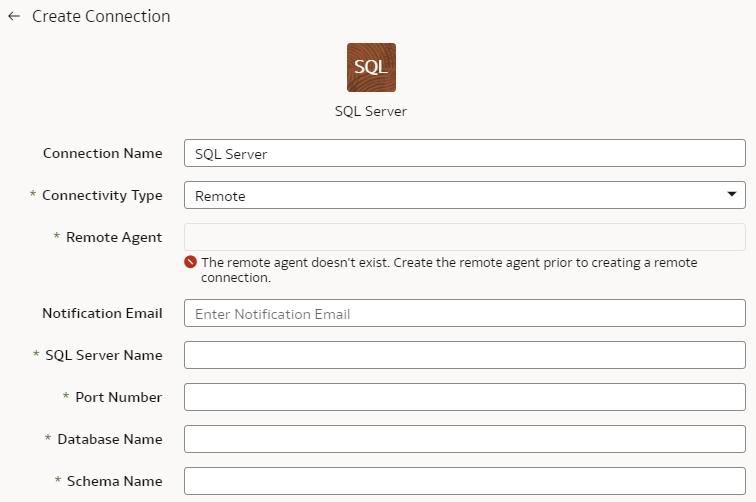
Task: Click the Schema Name label
Action: (x=115, y=481)
